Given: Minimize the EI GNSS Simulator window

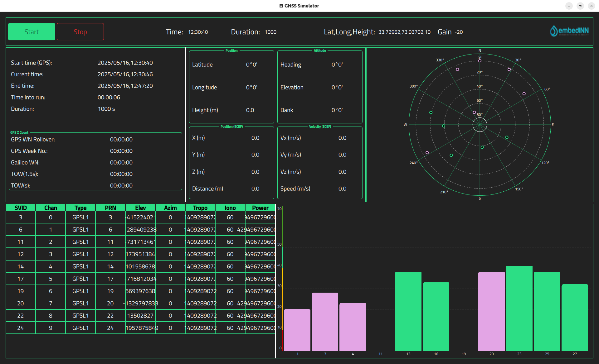Looking at the screenshot, I should click(x=569, y=6).
